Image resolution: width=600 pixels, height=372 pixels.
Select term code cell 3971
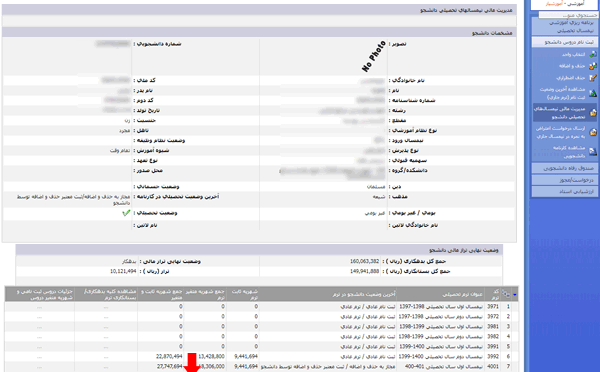coord(493,307)
